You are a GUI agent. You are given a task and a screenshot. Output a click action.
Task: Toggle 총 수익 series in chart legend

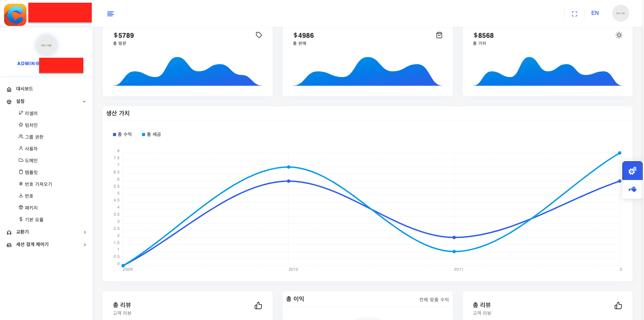point(122,134)
